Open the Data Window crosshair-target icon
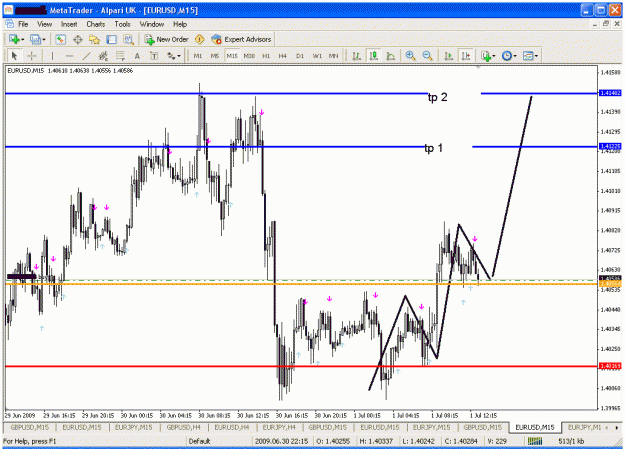Image resolution: width=625 pixels, height=449 pixels. 77,39
